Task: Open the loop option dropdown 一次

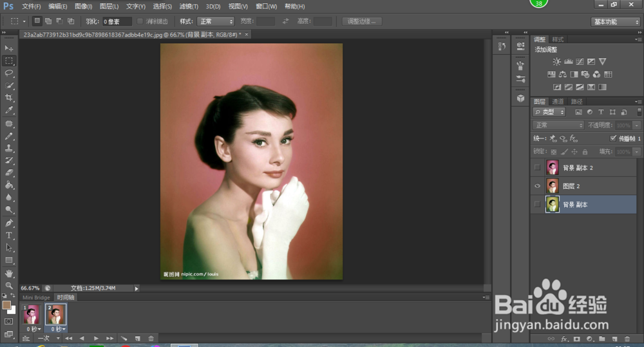Action: pos(47,338)
